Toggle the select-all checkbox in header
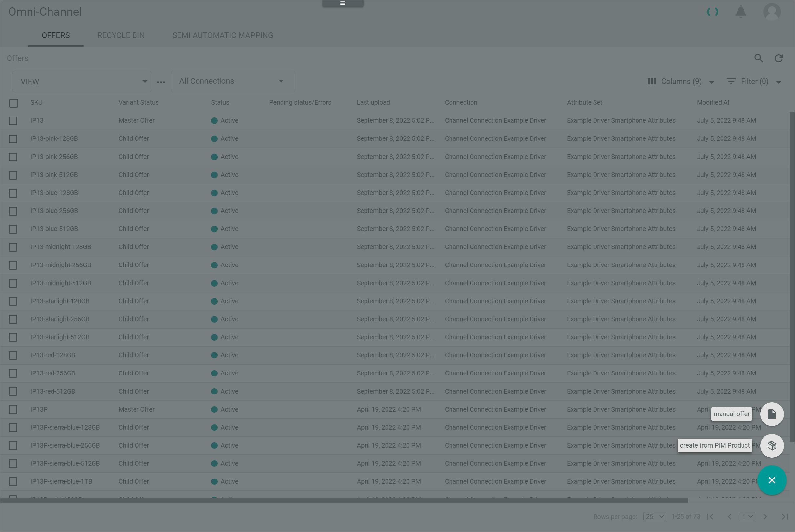The width and height of the screenshot is (795, 532). [x=13, y=103]
